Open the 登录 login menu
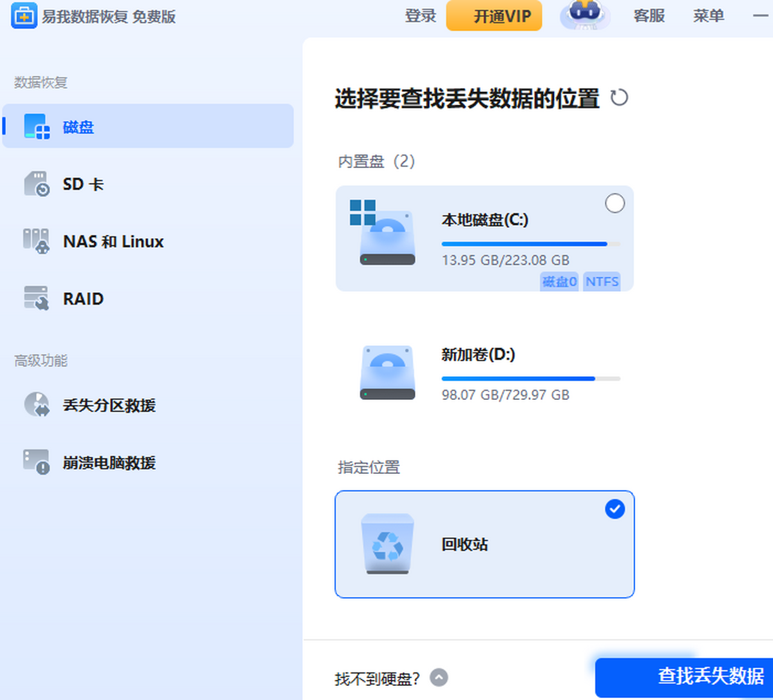 [x=421, y=16]
